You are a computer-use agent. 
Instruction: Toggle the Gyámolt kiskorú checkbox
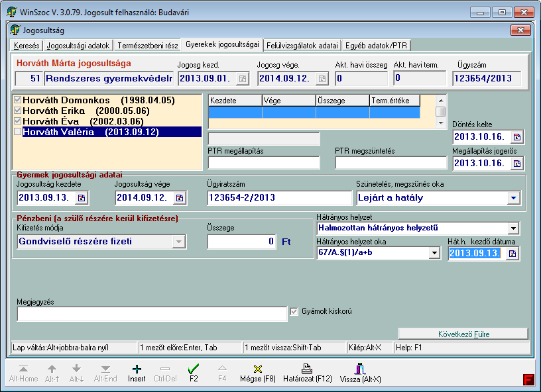point(294,312)
